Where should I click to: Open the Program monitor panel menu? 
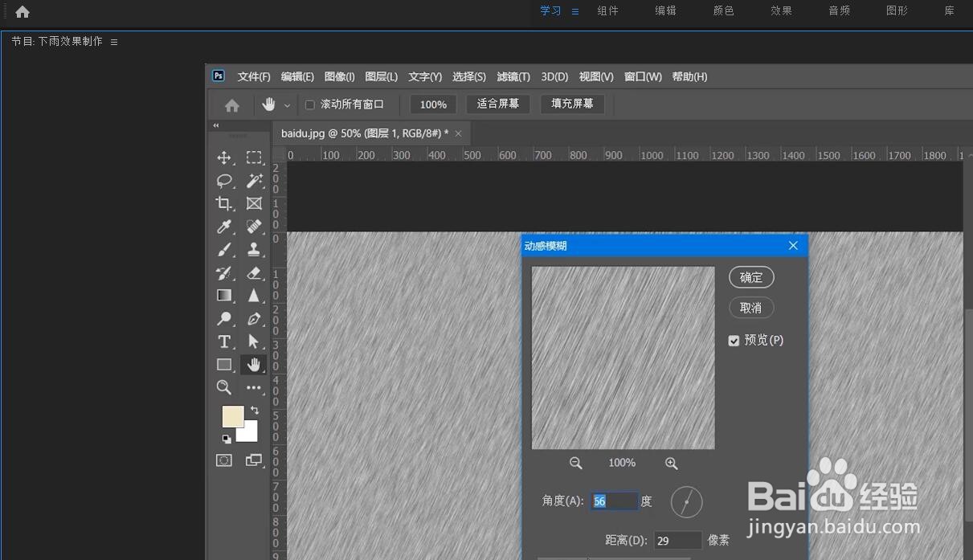click(x=114, y=42)
